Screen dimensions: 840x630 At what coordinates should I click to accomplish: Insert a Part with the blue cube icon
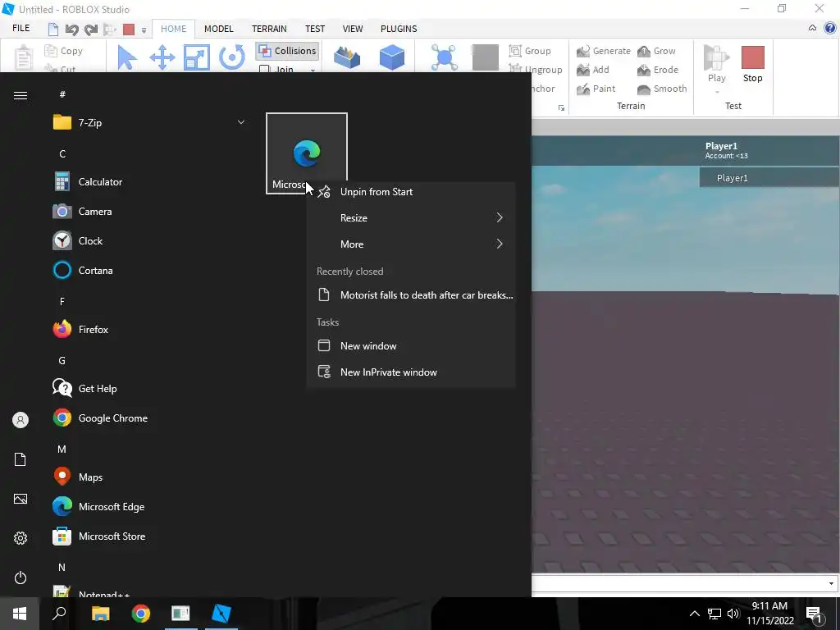[x=391, y=57]
